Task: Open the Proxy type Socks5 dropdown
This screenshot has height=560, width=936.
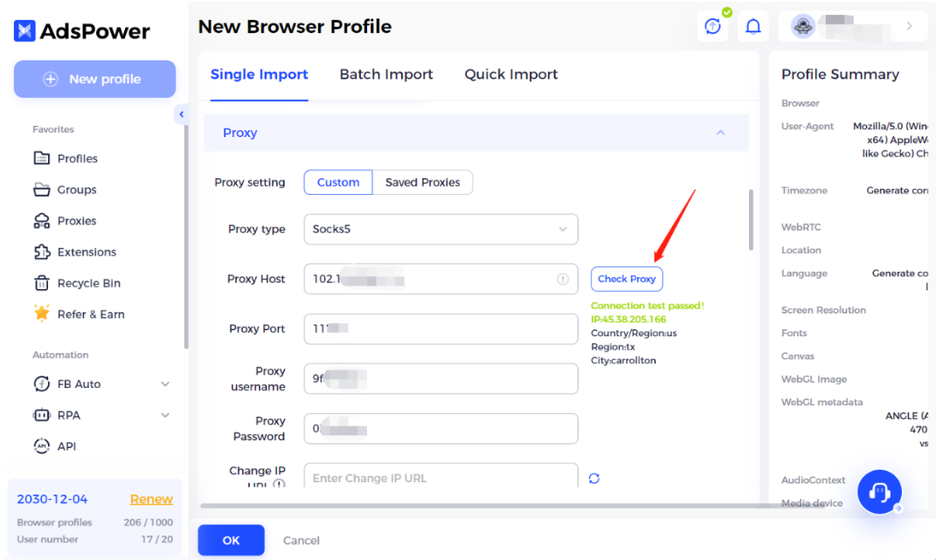Action: (x=440, y=229)
